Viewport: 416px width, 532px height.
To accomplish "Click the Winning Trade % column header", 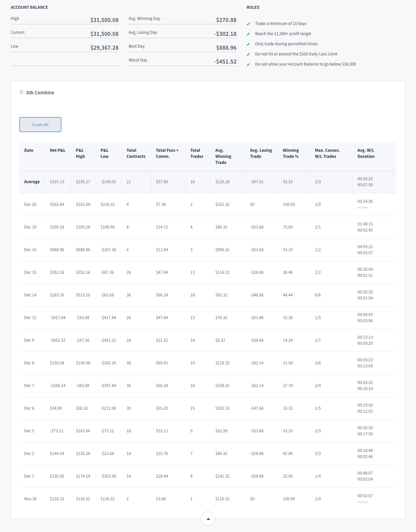I will coord(291,153).
